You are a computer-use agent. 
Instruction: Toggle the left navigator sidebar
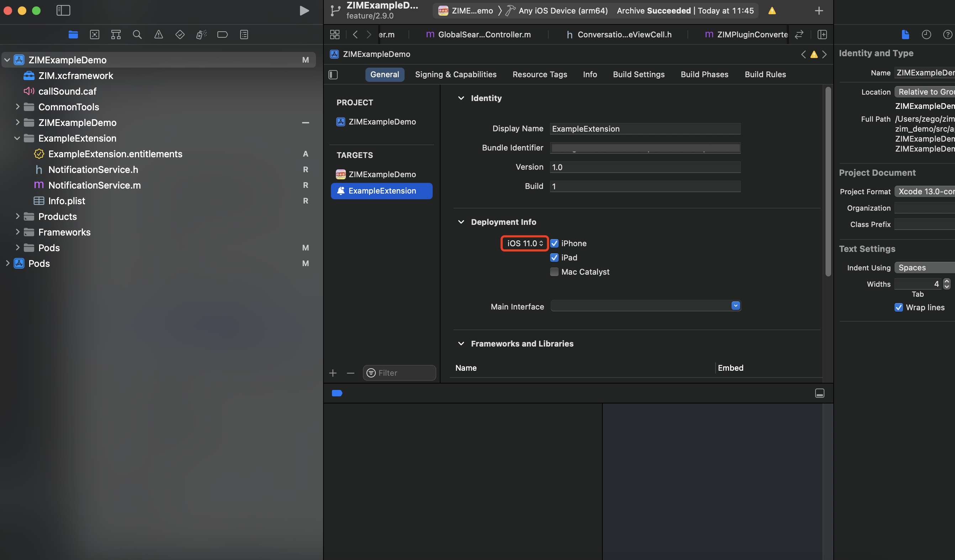pos(63,11)
